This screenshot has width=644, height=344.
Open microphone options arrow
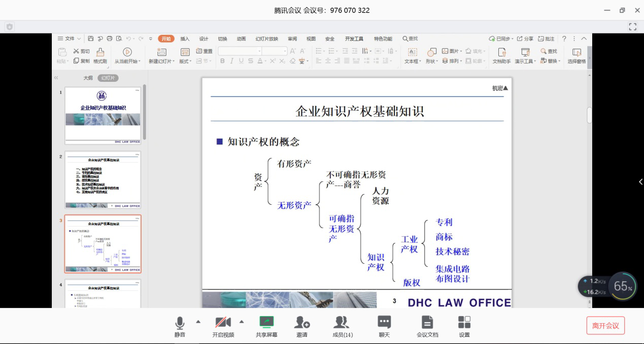click(198, 321)
